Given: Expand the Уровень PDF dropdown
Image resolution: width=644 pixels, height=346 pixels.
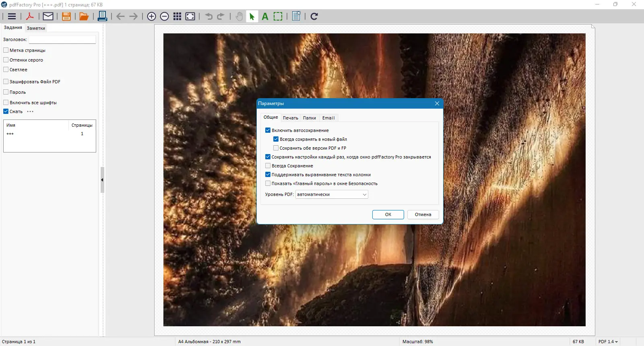Looking at the screenshot, I should pyautogui.click(x=332, y=194).
